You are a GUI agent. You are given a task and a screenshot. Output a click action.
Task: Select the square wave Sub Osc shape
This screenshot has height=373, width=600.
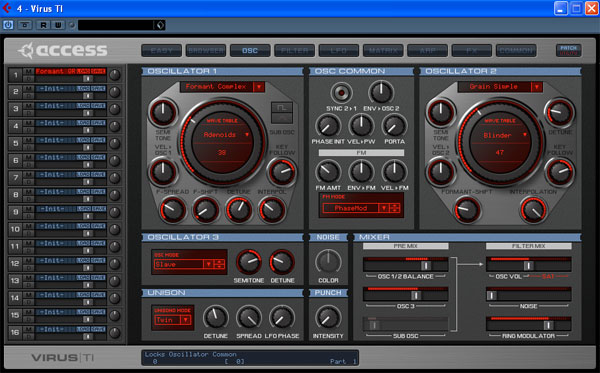pyautogui.click(x=282, y=108)
